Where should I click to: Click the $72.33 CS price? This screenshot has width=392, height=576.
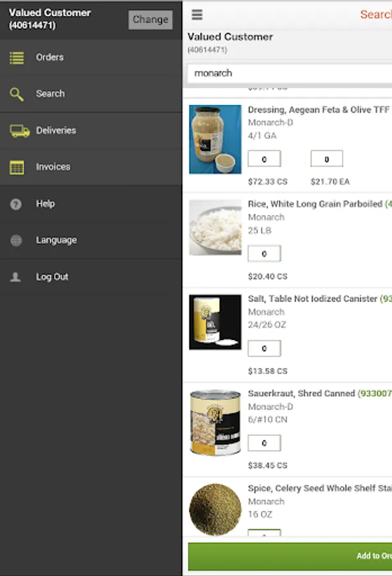click(267, 182)
